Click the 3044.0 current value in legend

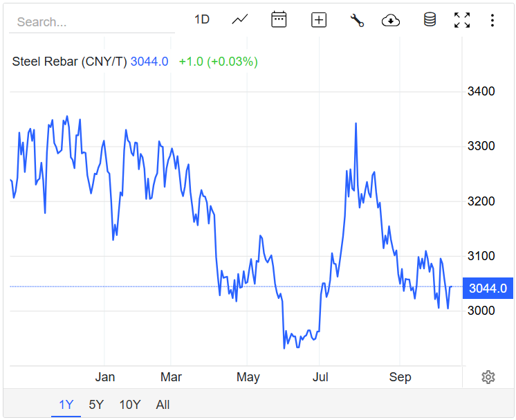pos(149,62)
